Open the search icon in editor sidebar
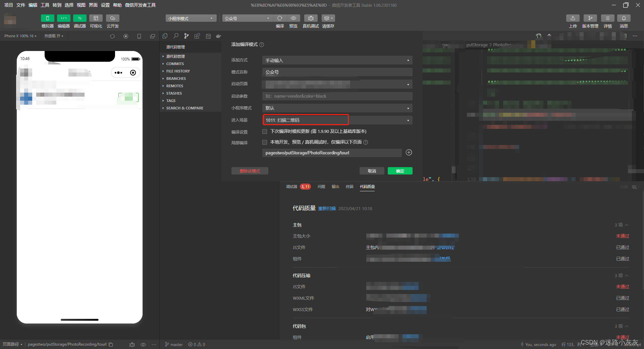 [176, 36]
